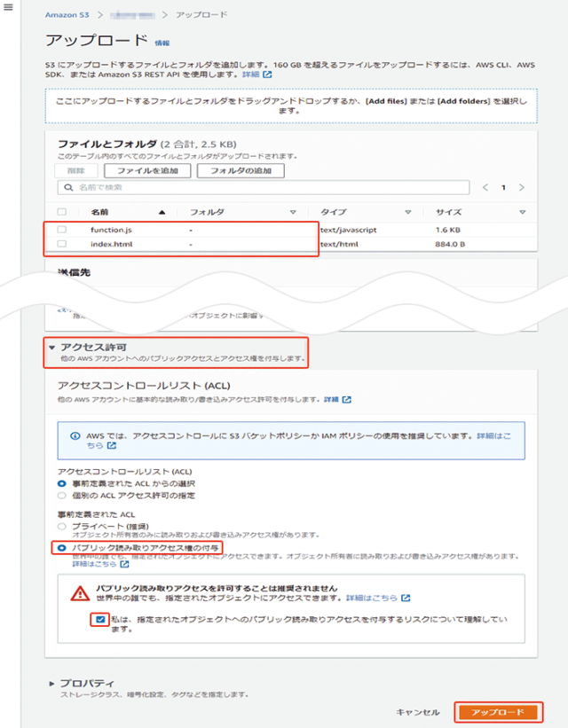
Task: Open external link icon next to ACL 詳細
Action: (x=346, y=400)
